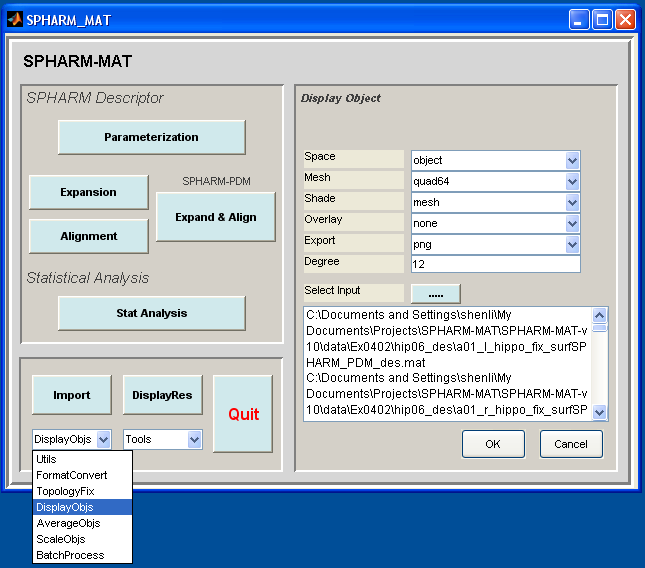
Task: Open the Tools dropdown
Action: pyautogui.click(x=163, y=440)
